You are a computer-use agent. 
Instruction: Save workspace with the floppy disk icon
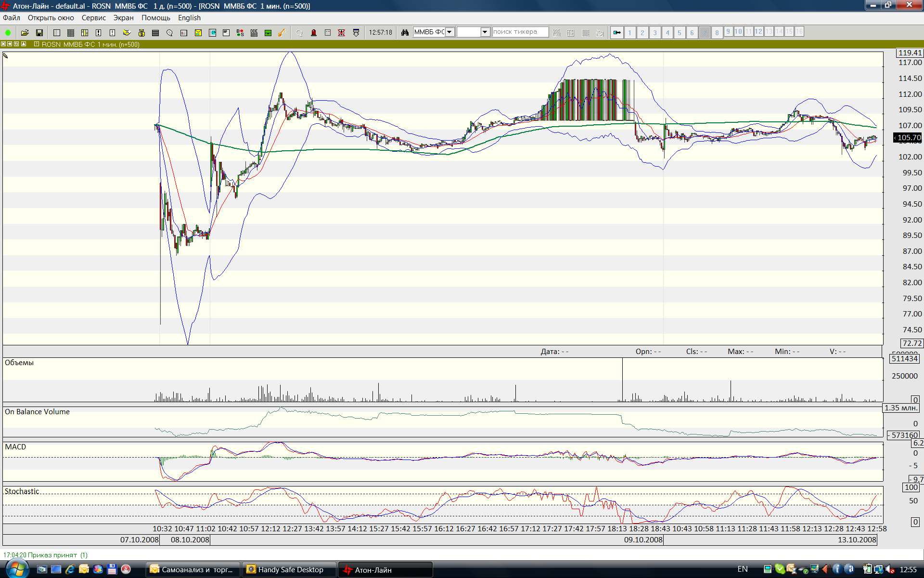click(x=39, y=33)
